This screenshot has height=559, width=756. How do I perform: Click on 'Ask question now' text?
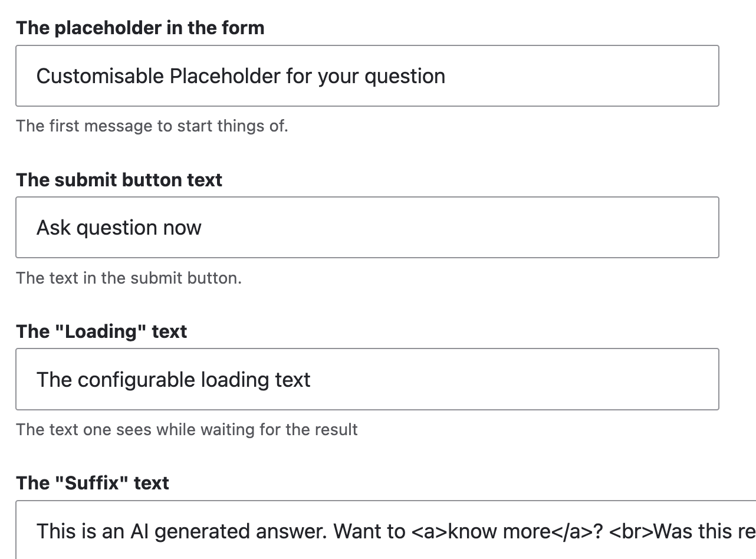click(119, 227)
